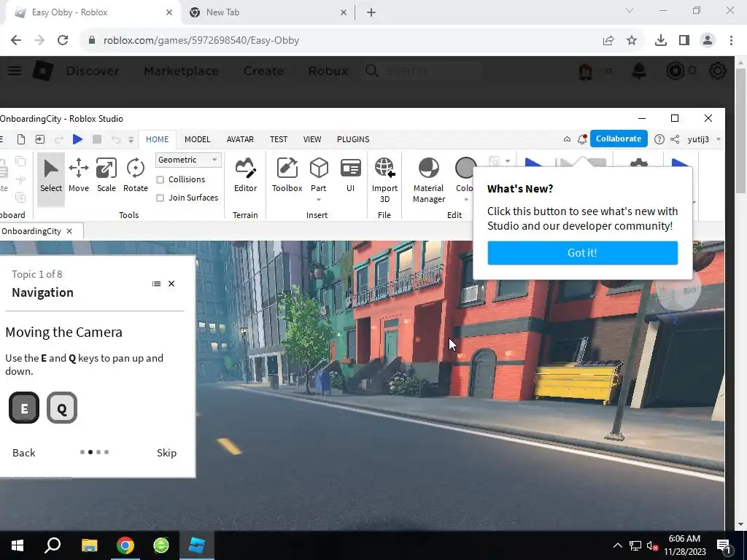Screen dimensions: 747x560
Task: Open Windows Start menu
Action: point(18,545)
